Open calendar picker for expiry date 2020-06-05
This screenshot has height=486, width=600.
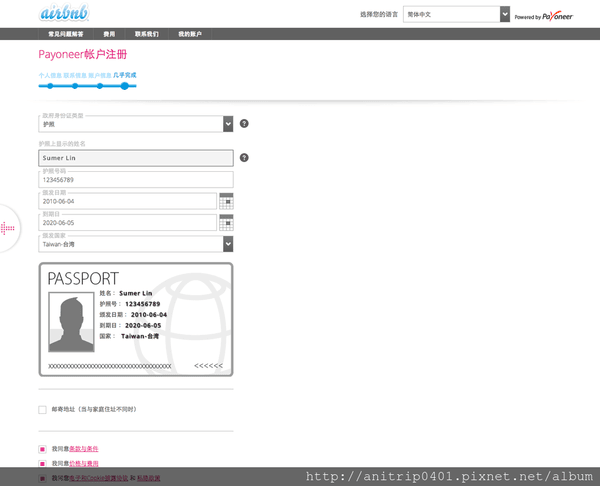pos(226,222)
